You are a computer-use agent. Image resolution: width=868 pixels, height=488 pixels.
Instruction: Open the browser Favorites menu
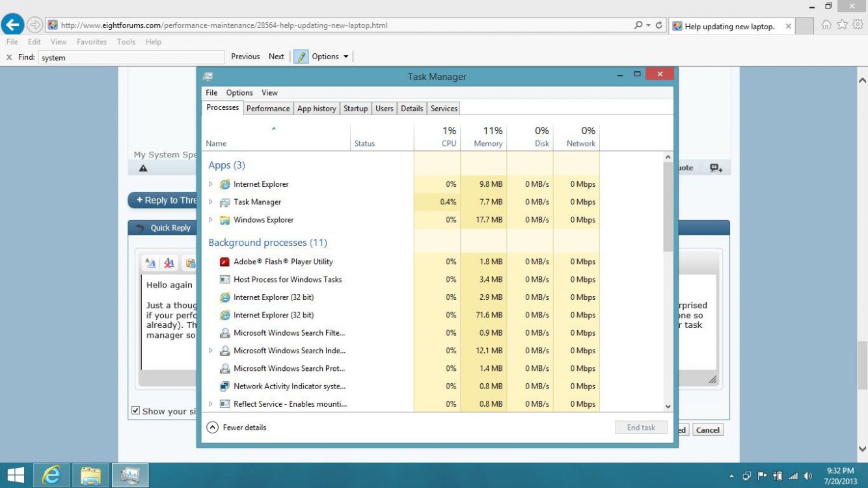click(x=92, y=42)
